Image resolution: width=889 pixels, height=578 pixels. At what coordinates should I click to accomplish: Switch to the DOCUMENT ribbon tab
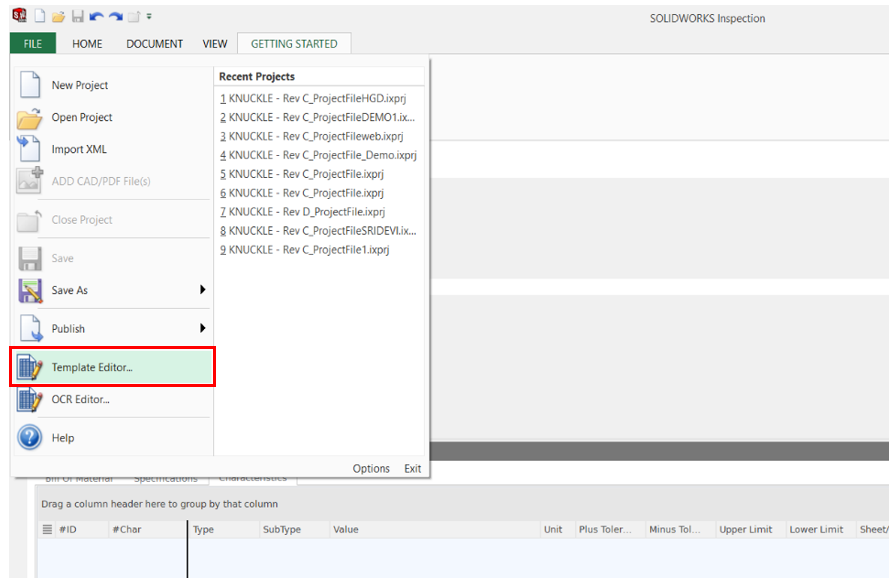[154, 44]
